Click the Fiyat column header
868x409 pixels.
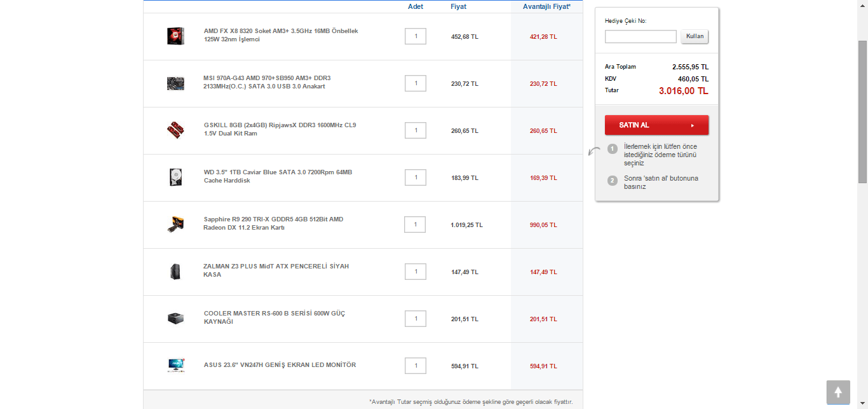[458, 6]
